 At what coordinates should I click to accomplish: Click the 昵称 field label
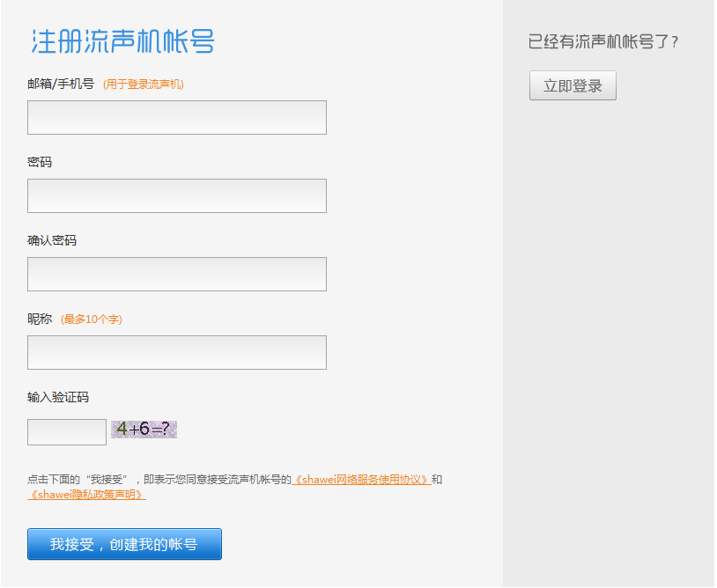40,319
